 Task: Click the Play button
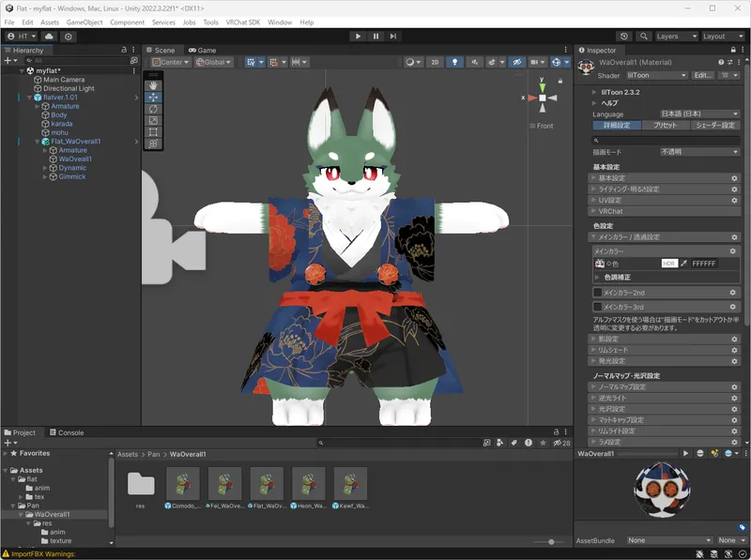tap(358, 37)
